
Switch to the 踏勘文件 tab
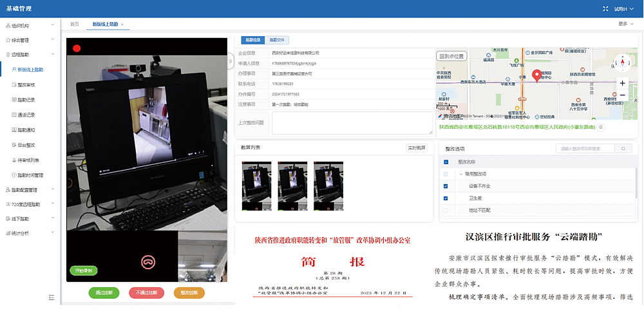(276, 40)
